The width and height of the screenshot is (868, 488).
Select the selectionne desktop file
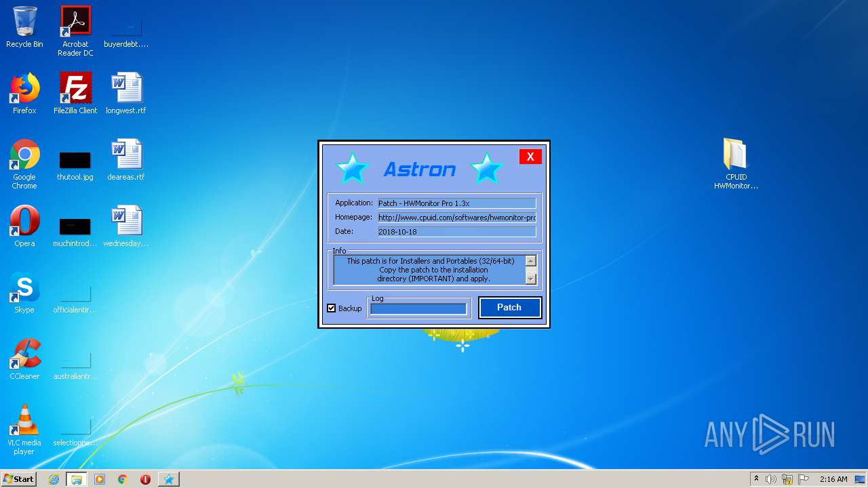tap(75, 431)
